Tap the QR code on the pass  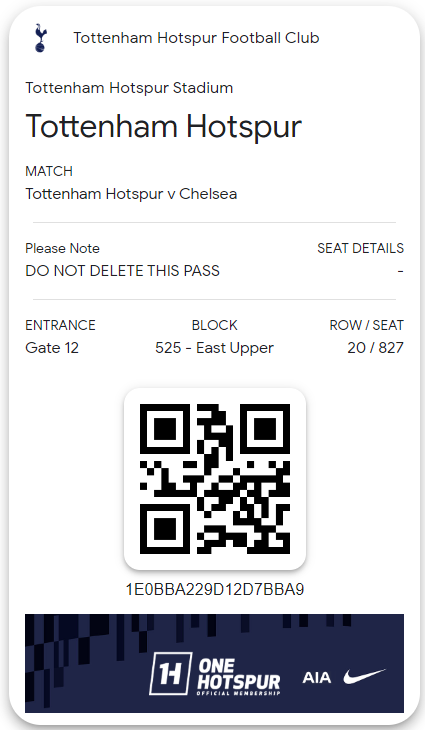pyautogui.click(x=215, y=479)
